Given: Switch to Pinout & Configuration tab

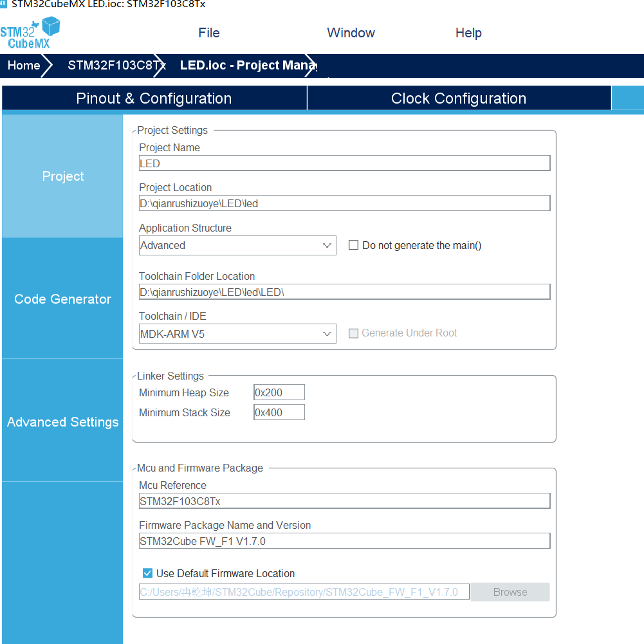Looking at the screenshot, I should pyautogui.click(x=154, y=98).
